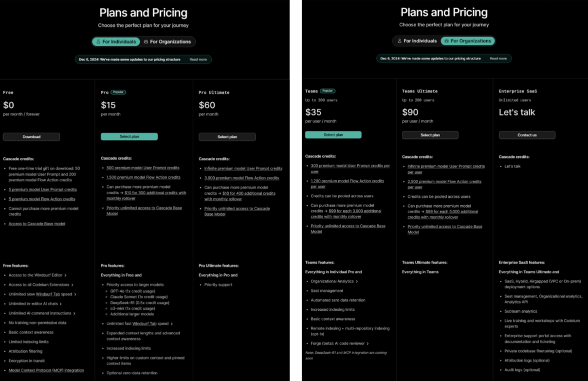Select plan for Pro Ultimate at $60
Screen dimensions: 588x381
point(227,137)
